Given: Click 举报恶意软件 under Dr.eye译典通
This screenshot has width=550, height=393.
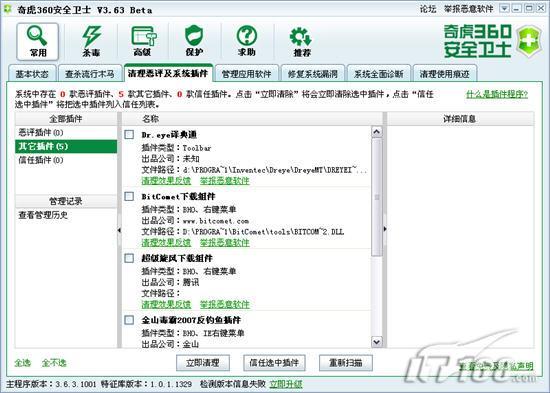Looking at the screenshot, I should [224, 181].
